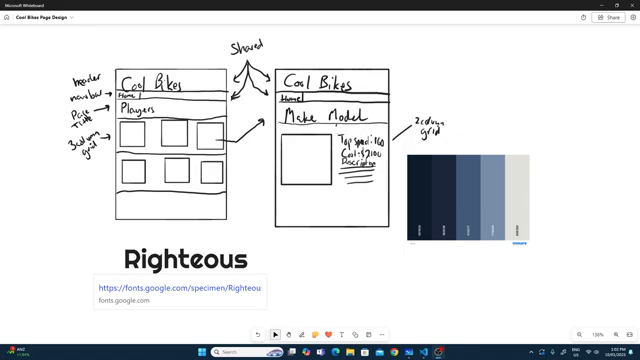Open the templates tool

click(x=369, y=335)
